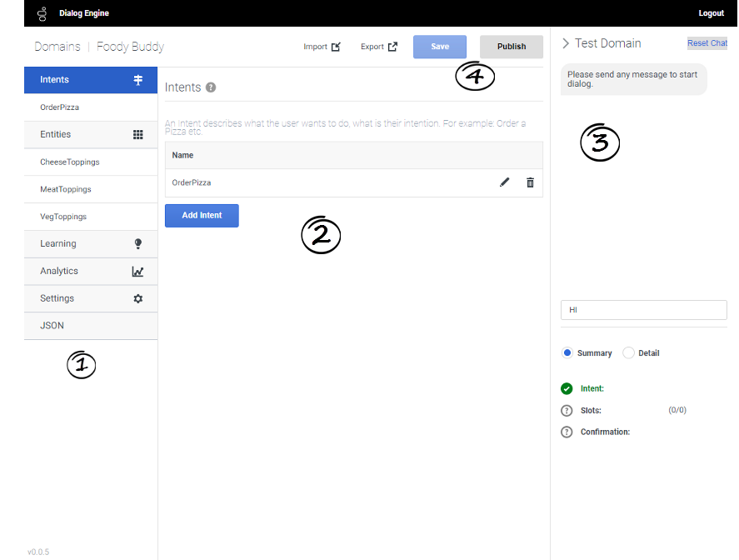Delete OrderPizza using the trash icon
The width and height of the screenshot is (739, 560).
click(530, 182)
